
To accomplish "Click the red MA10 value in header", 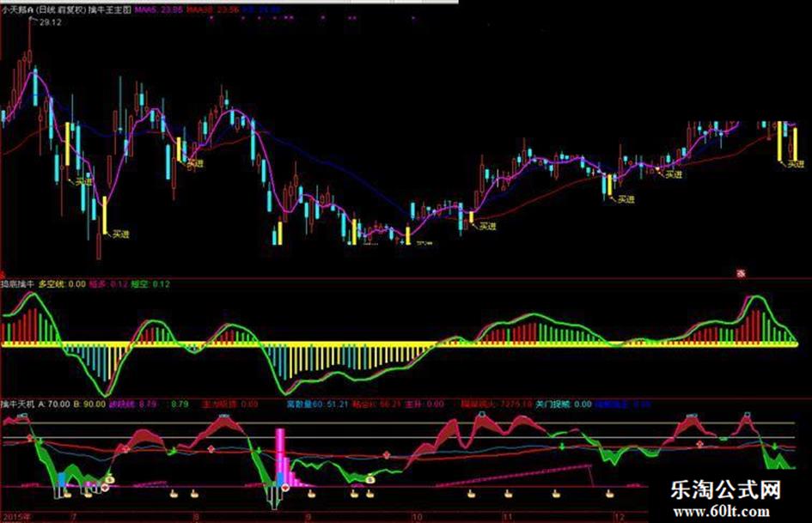I will pos(213,9).
